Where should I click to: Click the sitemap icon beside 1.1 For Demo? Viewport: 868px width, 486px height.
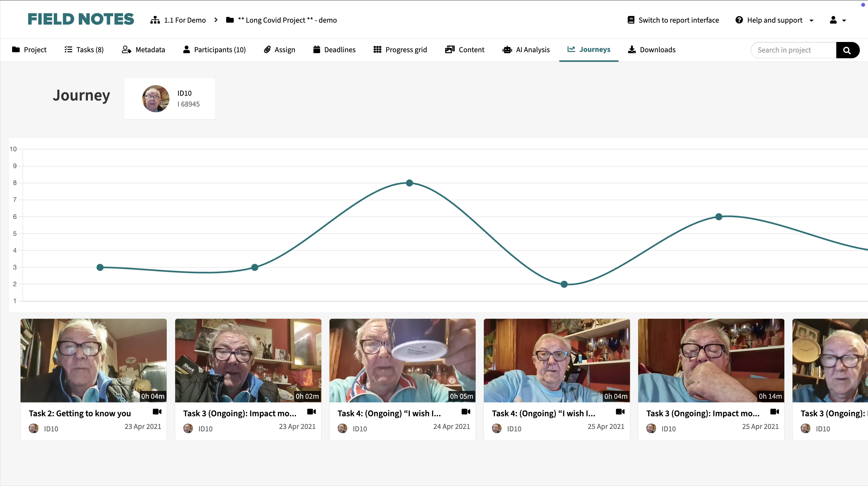point(155,20)
